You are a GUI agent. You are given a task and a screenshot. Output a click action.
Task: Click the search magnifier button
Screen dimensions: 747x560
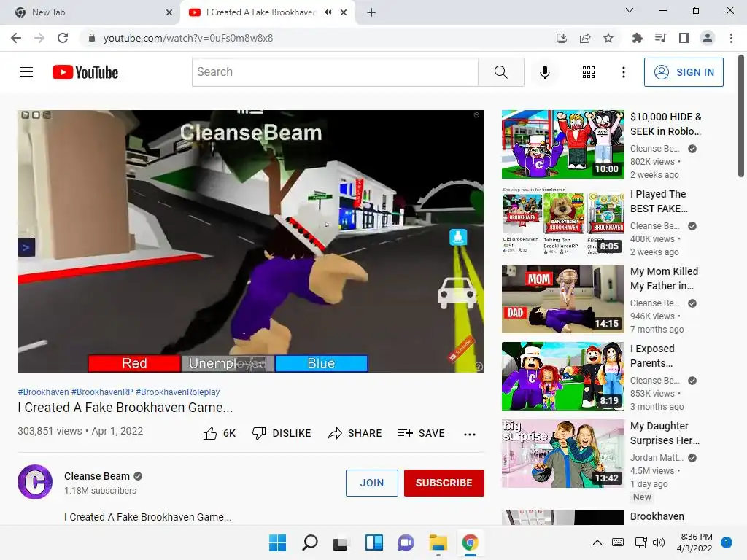pyautogui.click(x=500, y=72)
